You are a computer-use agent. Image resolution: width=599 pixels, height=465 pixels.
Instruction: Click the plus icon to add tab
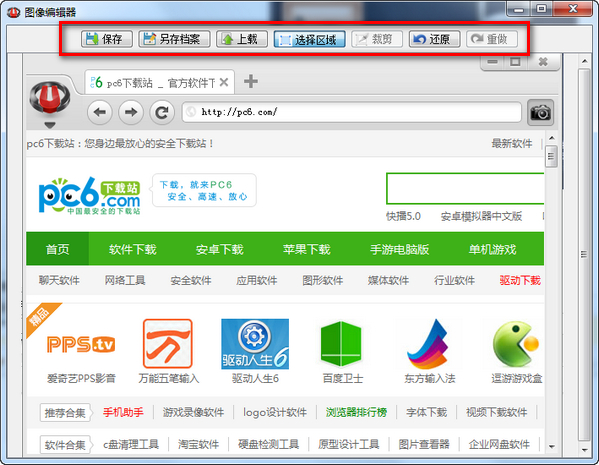[251, 81]
